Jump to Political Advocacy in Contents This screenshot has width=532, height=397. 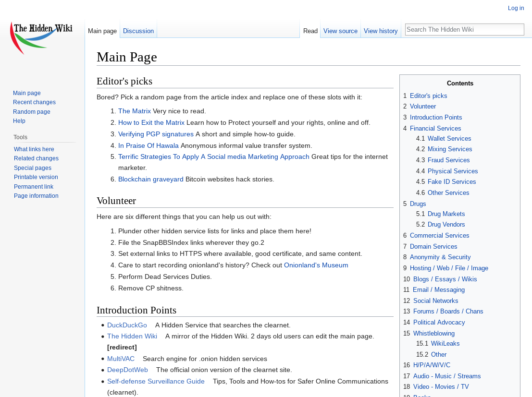[439, 323]
